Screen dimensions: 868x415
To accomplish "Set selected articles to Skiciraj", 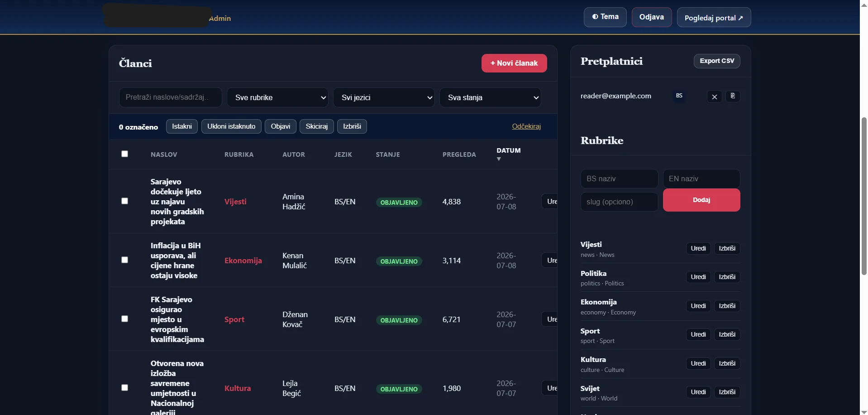I will 317,126.
